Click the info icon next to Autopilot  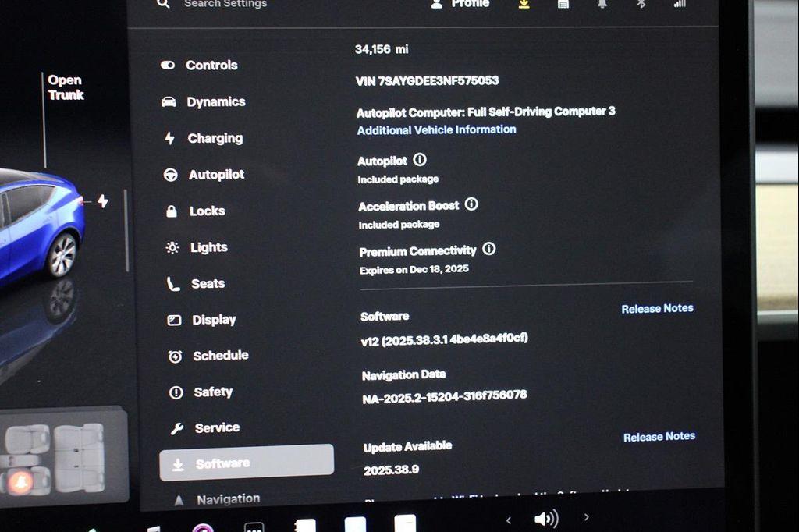(420, 160)
